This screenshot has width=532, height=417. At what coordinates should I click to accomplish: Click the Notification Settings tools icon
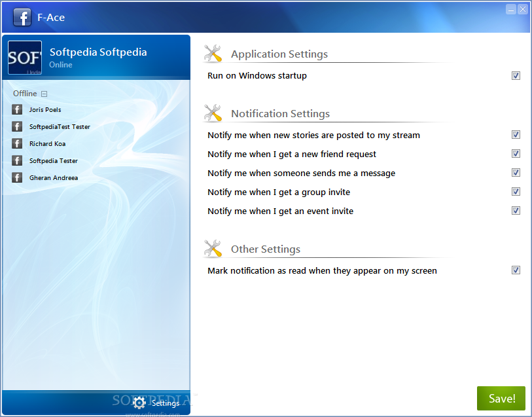(213, 113)
